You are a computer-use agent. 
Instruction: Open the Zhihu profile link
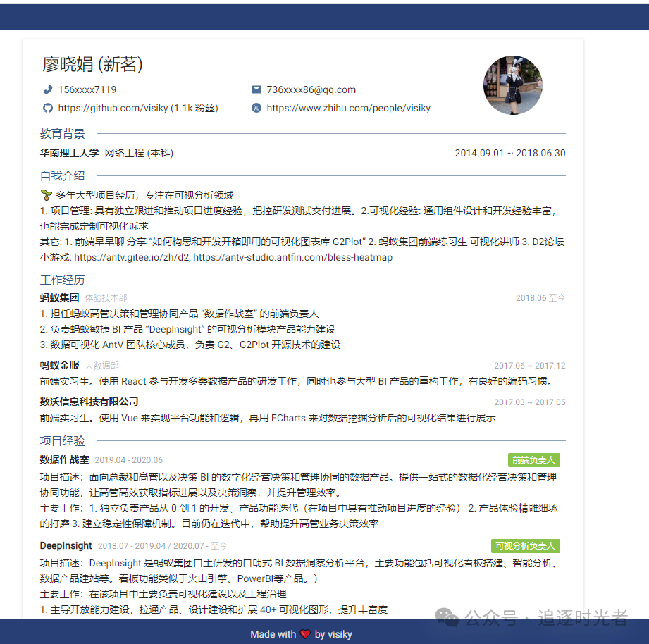tap(348, 108)
